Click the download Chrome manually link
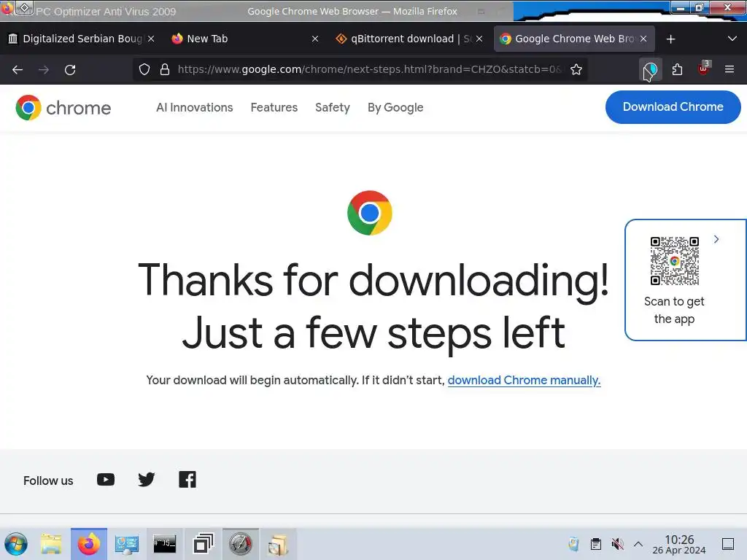This screenshot has width=747, height=560. 524,381
